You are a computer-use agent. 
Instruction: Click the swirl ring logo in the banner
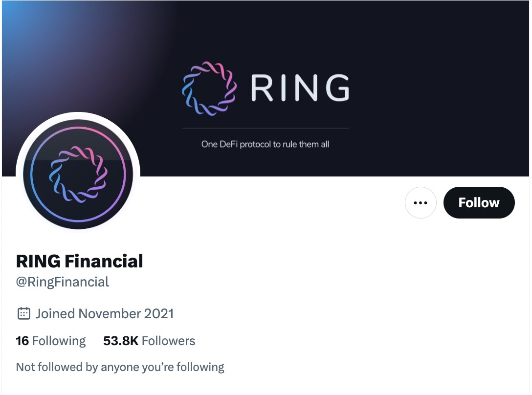click(x=209, y=88)
